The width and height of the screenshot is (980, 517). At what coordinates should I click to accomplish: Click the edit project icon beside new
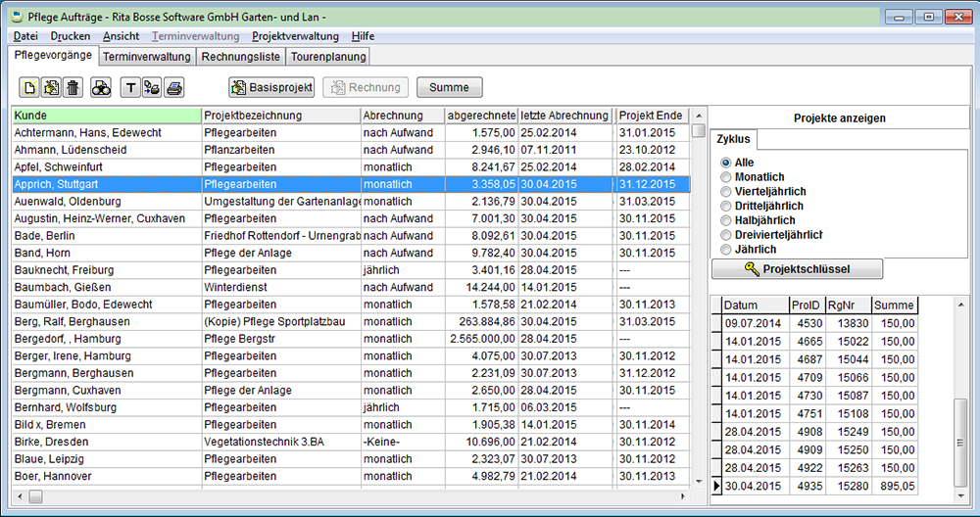pos(51,88)
